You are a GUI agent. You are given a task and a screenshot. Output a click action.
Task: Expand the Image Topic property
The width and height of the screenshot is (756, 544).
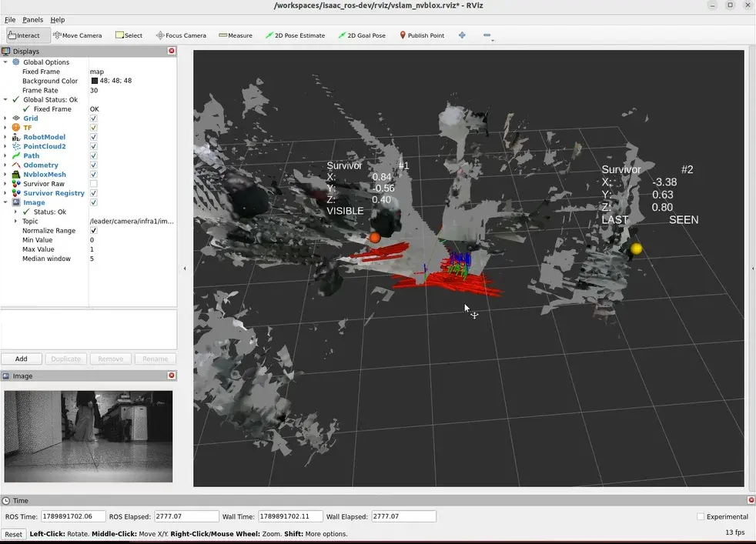coord(15,221)
